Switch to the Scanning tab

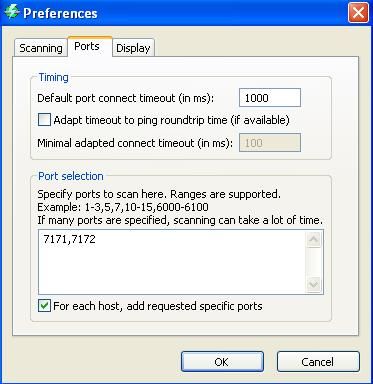[41, 48]
